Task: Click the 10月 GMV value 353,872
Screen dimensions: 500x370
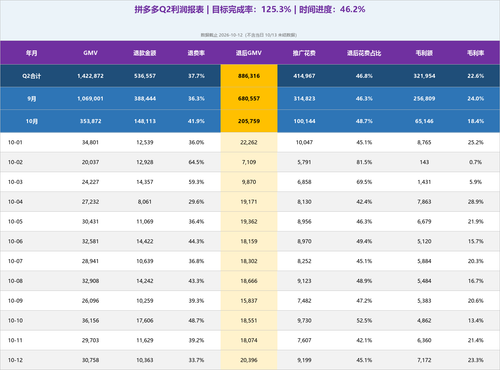Action: click(x=90, y=121)
